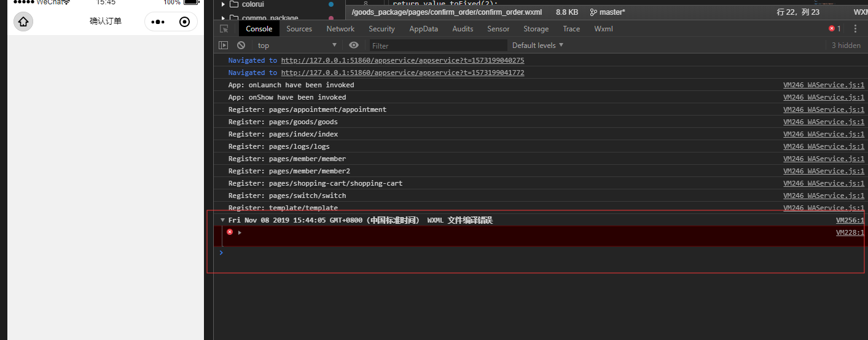Show the console sidebar panel
Viewport: 868px width, 340px height.
tap(224, 45)
